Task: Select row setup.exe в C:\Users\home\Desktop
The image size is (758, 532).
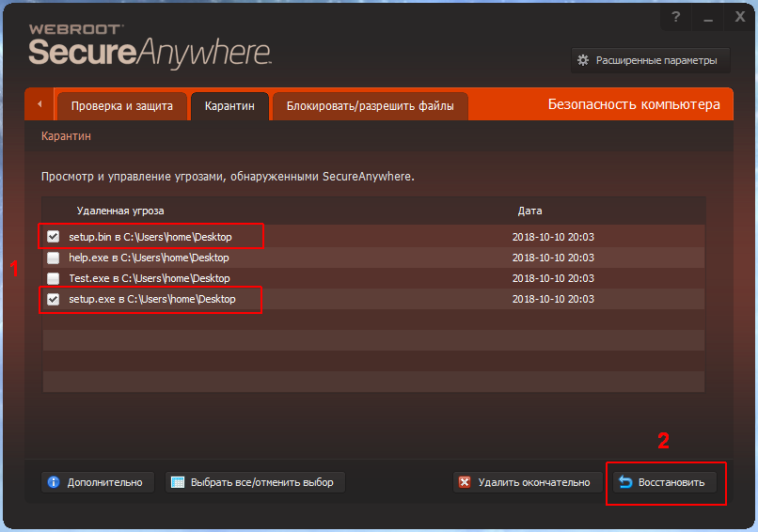Action: coord(373,299)
